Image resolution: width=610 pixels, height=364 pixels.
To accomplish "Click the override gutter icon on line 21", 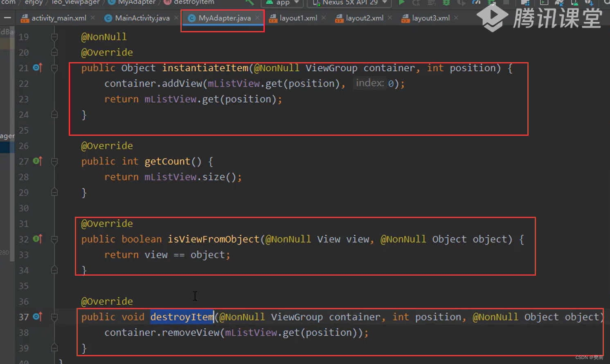I will [38, 67].
